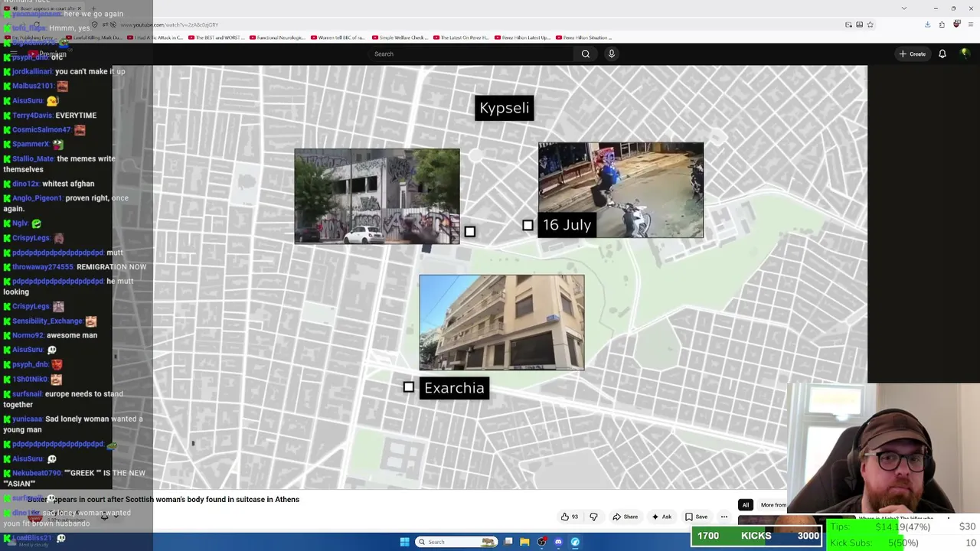Focus the YouTube search field
This screenshot has height=551, width=980.
click(x=471, y=54)
